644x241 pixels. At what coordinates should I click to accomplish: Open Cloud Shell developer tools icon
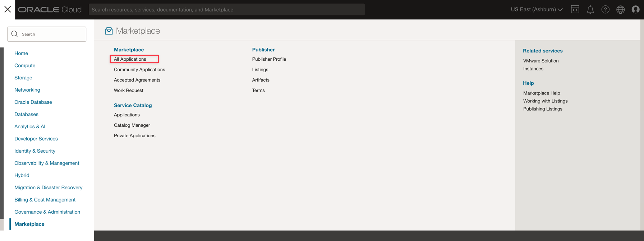tap(575, 10)
